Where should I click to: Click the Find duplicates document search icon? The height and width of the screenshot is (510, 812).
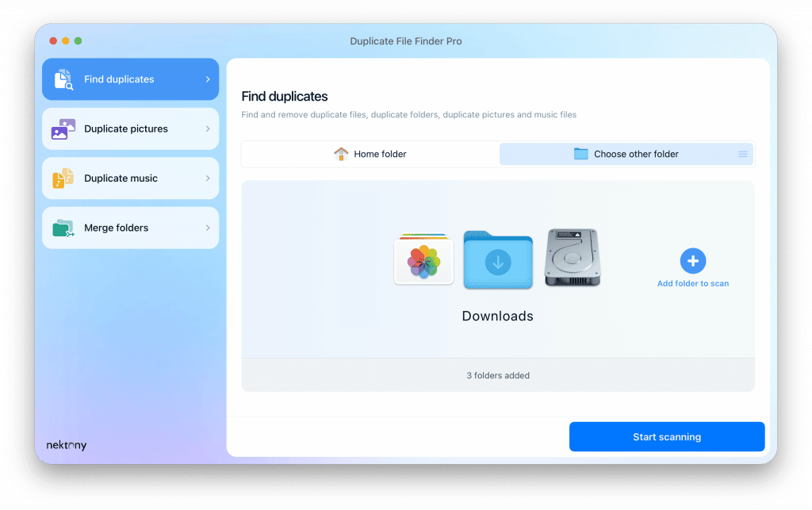click(x=63, y=79)
